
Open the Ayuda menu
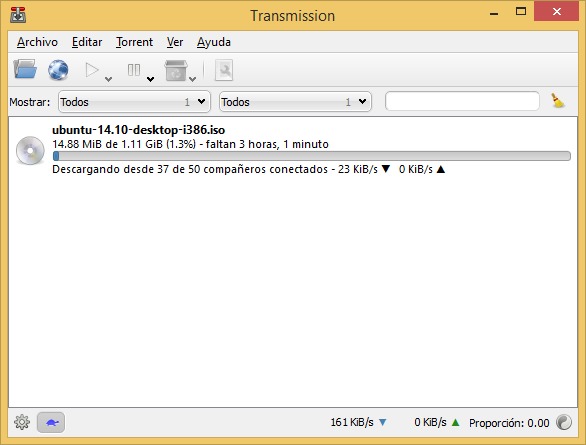point(214,42)
